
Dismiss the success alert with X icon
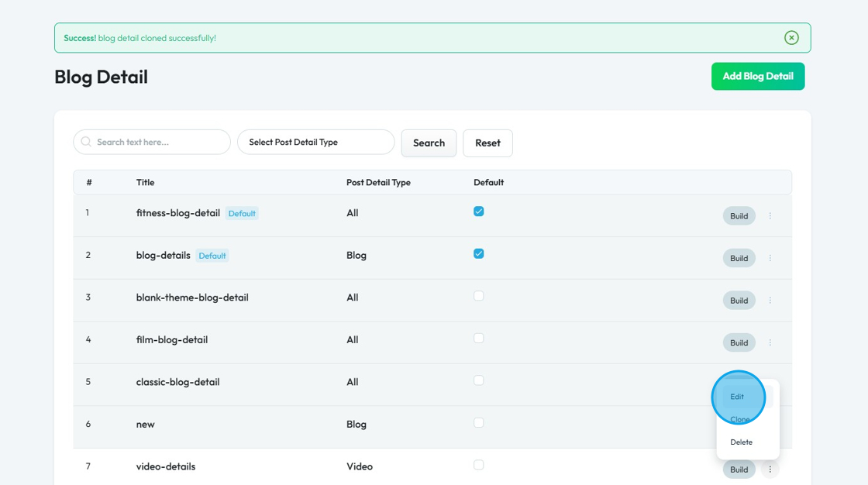pos(791,38)
